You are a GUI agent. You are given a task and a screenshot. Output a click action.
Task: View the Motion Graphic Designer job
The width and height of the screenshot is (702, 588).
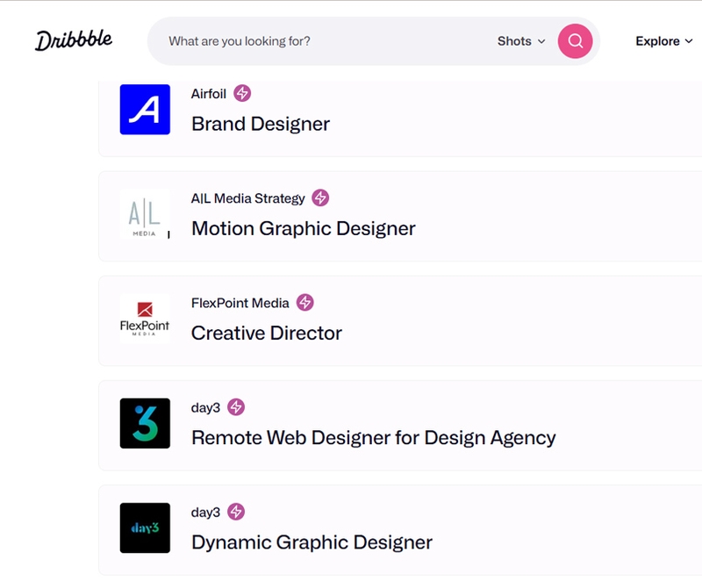pos(302,228)
